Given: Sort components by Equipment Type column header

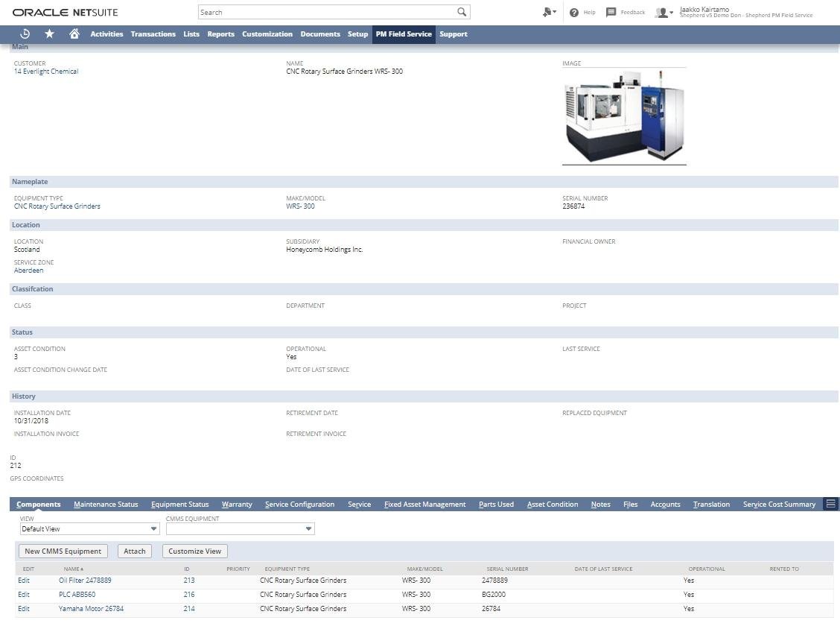Looking at the screenshot, I should pos(287,569).
